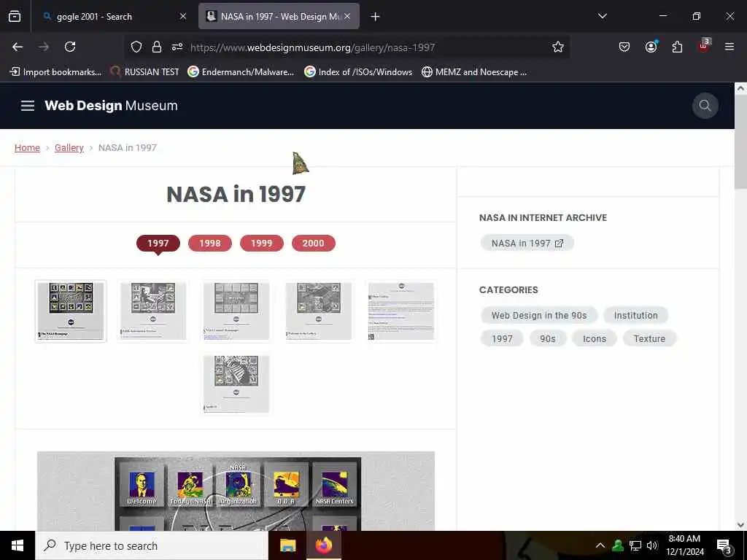Open the NASA in 1997 Internet Archive link
The height and width of the screenshot is (560, 747).
[x=527, y=244]
